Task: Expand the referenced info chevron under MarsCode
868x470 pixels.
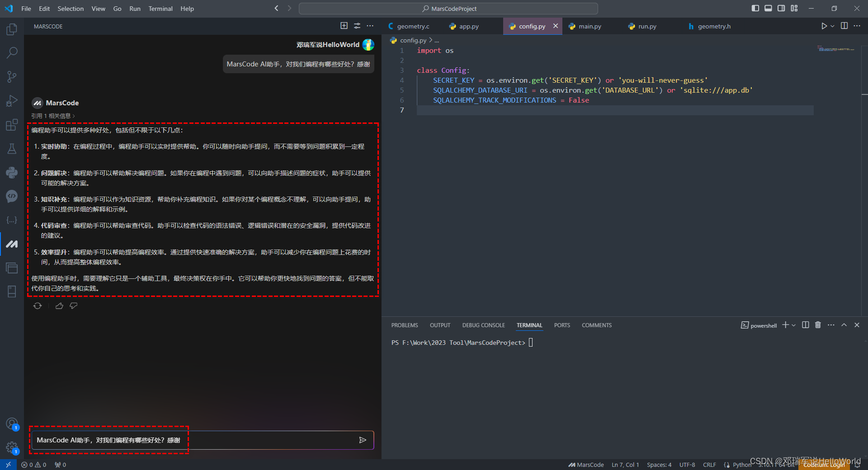Action: (74, 116)
